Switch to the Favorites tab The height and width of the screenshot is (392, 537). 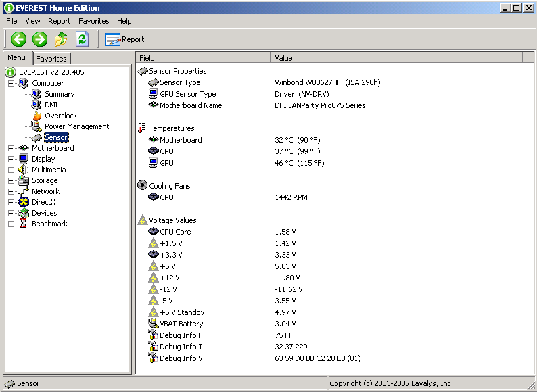coord(51,59)
